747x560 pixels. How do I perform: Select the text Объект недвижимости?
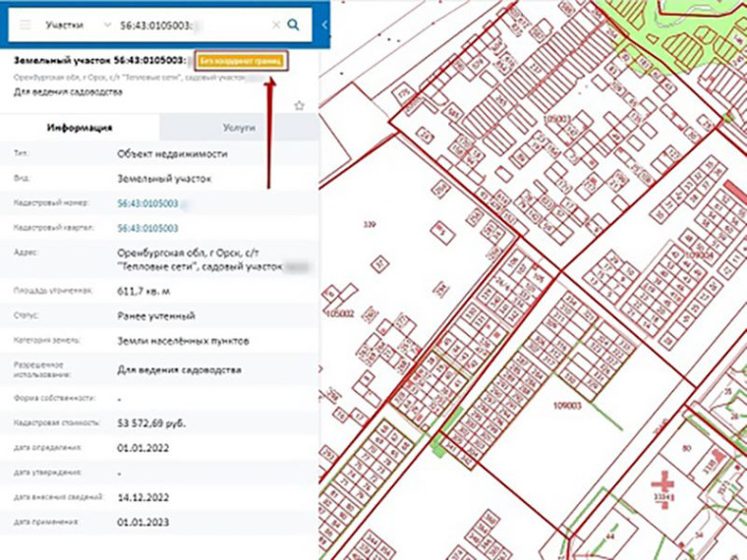tap(172, 154)
